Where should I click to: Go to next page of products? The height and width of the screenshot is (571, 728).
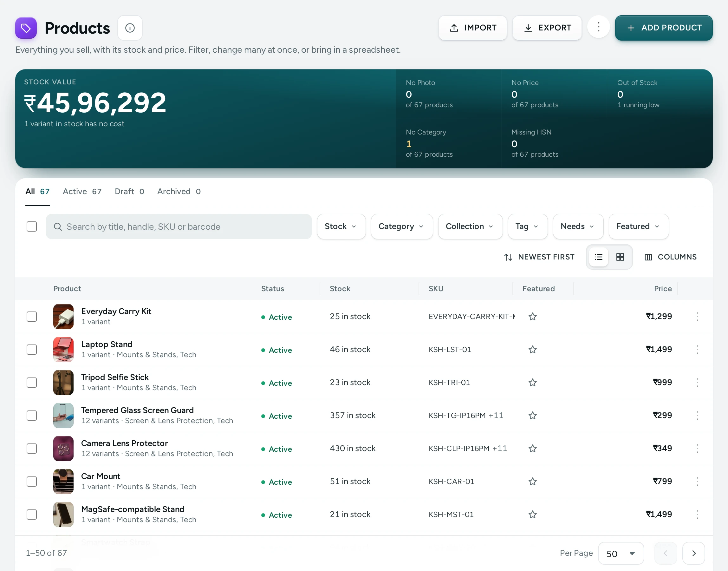coord(693,553)
